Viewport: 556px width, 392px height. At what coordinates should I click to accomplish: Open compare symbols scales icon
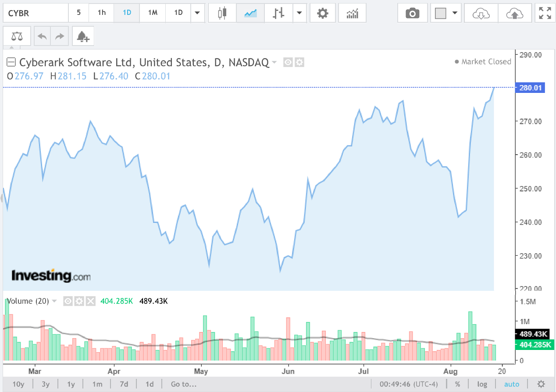click(17, 36)
